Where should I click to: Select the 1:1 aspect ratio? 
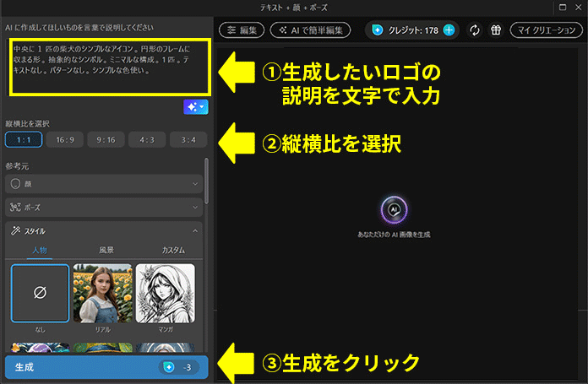pyautogui.click(x=24, y=140)
